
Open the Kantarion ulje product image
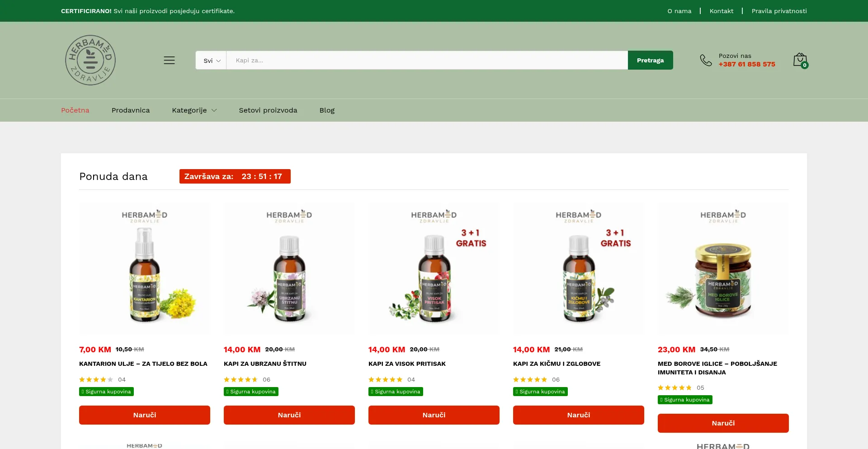[x=145, y=268]
